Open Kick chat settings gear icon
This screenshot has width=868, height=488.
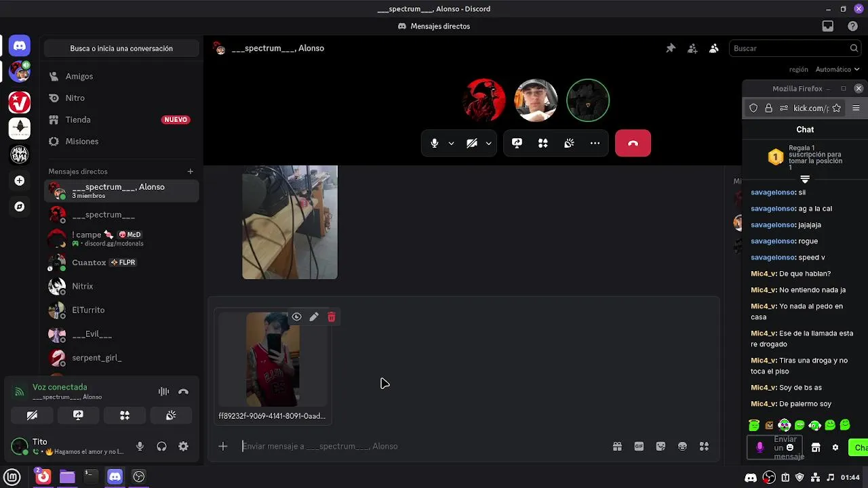(835, 447)
